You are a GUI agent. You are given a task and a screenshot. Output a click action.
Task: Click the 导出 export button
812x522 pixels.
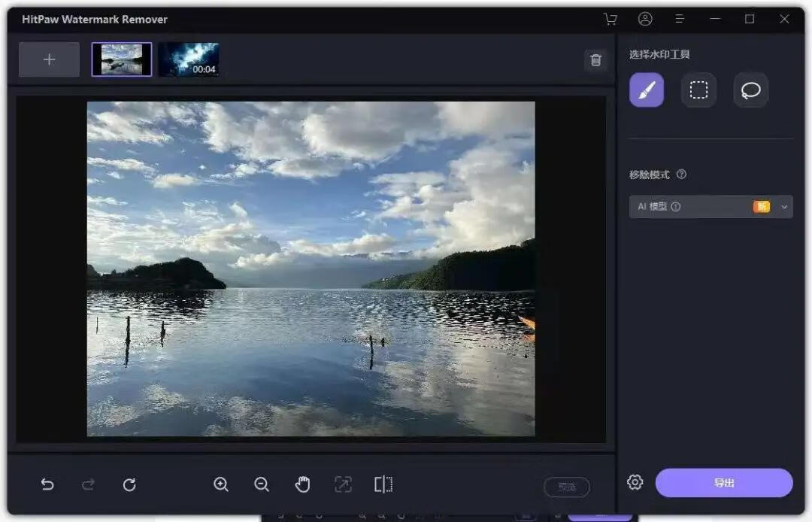[x=724, y=483]
